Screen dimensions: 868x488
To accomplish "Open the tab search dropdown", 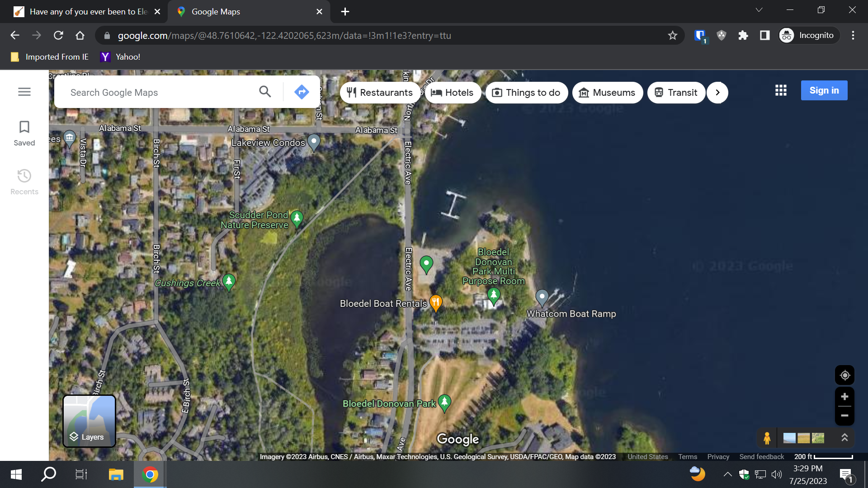I will pyautogui.click(x=759, y=10).
